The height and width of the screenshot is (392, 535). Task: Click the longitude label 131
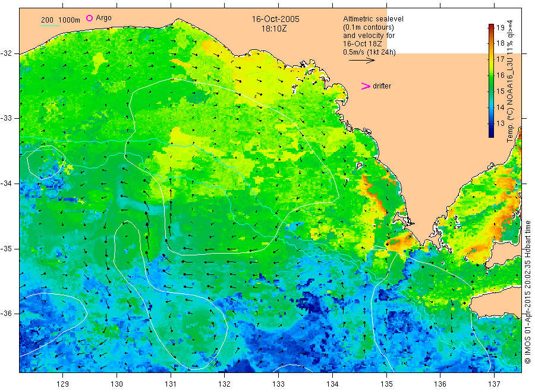[x=171, y=384]
